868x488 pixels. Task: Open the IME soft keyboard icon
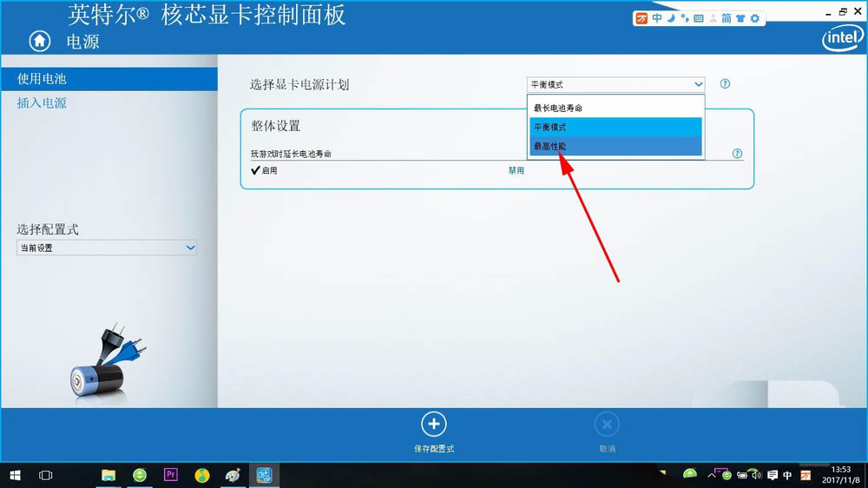point(699,18)
